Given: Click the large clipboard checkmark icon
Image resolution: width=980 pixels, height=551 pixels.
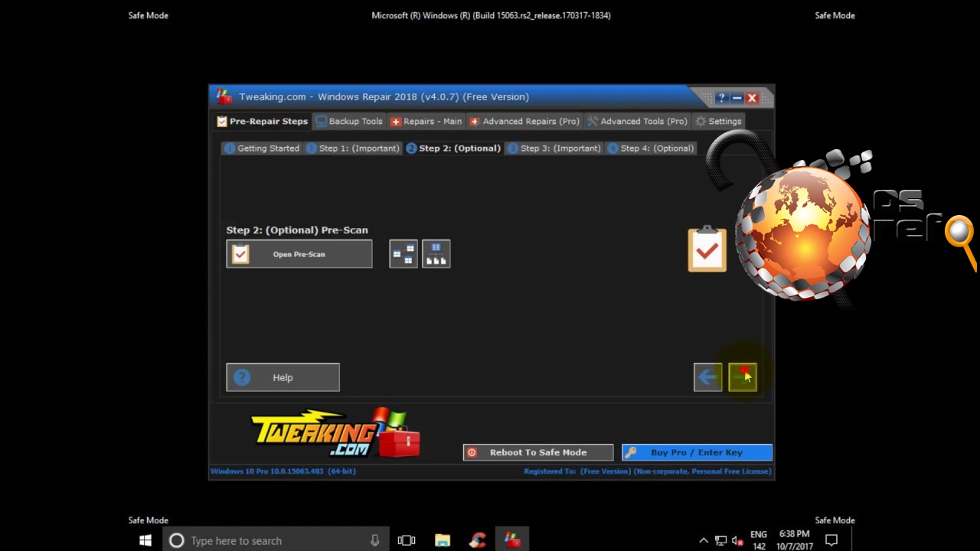Looking at the screenshot, I should tap(707, 249).
